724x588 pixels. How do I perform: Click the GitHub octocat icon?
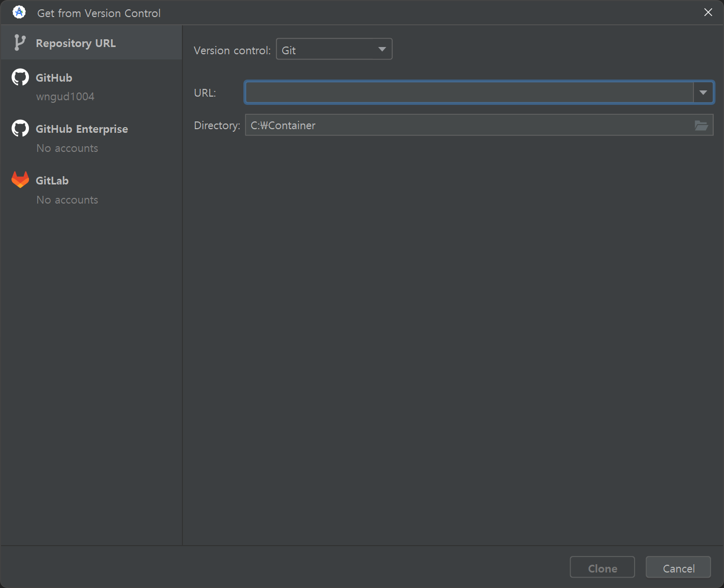[20, 78]
